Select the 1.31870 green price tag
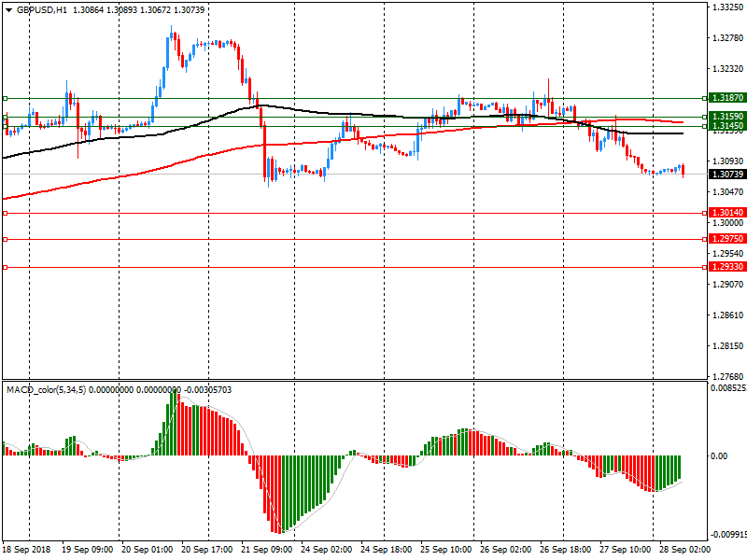 point(726,98)
